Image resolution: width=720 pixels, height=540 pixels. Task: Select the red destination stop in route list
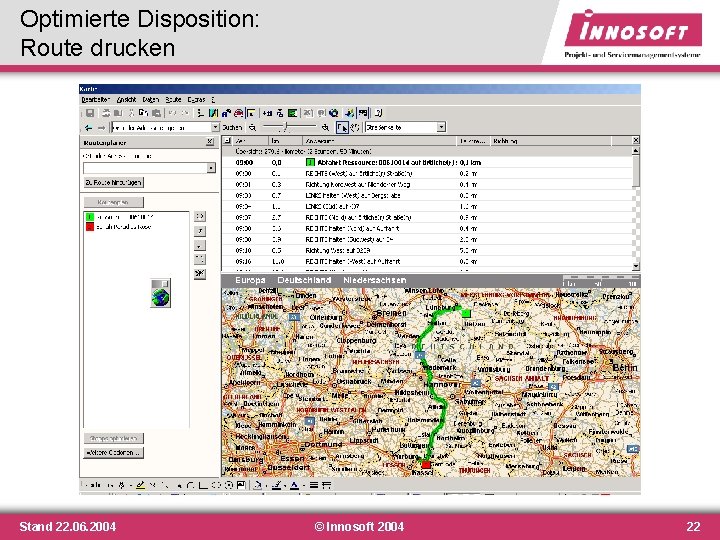[x=119, y=227]
